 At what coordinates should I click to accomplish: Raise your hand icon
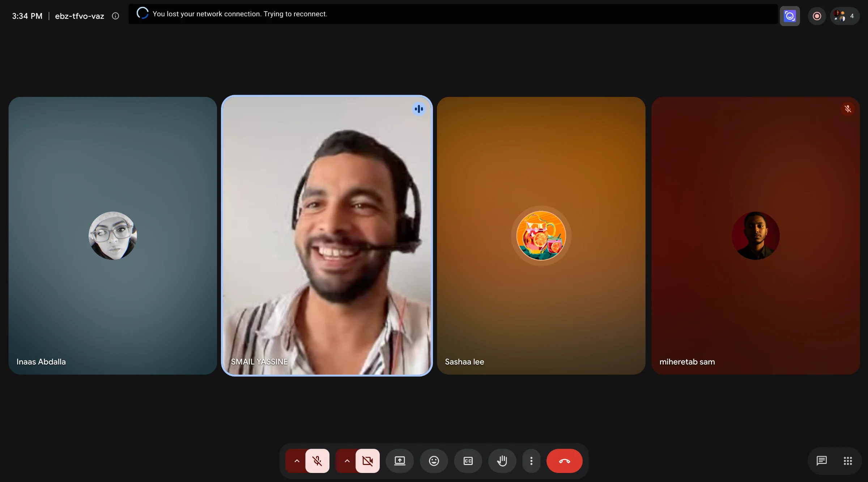[x=502, y=461]
